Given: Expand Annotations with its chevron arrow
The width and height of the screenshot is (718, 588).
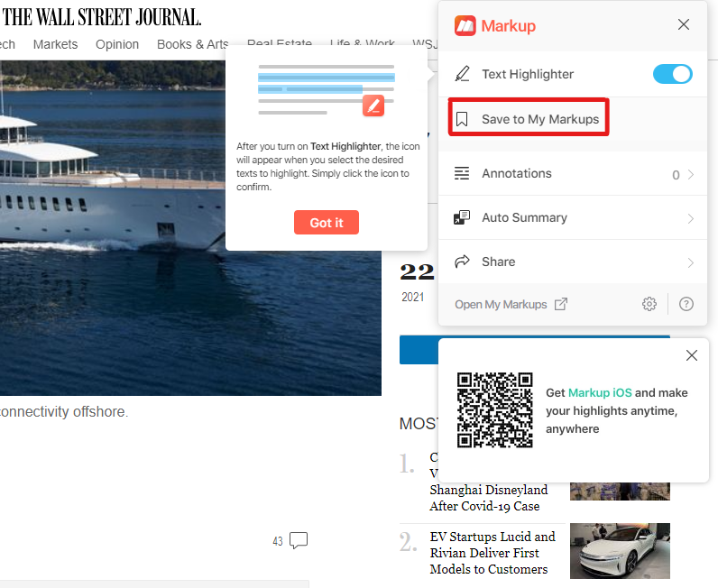Looking at the screenshot, I should pyautogui.click(x=691, y=174).
